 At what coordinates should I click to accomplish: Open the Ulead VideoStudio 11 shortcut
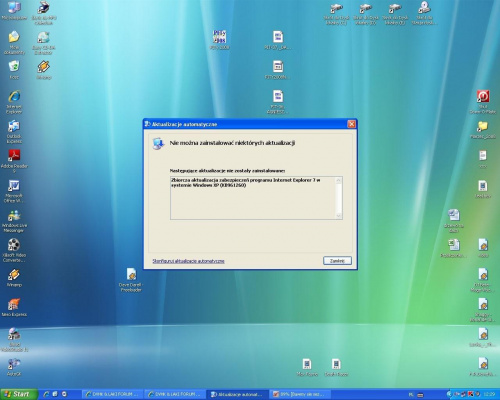coord(14,339)
